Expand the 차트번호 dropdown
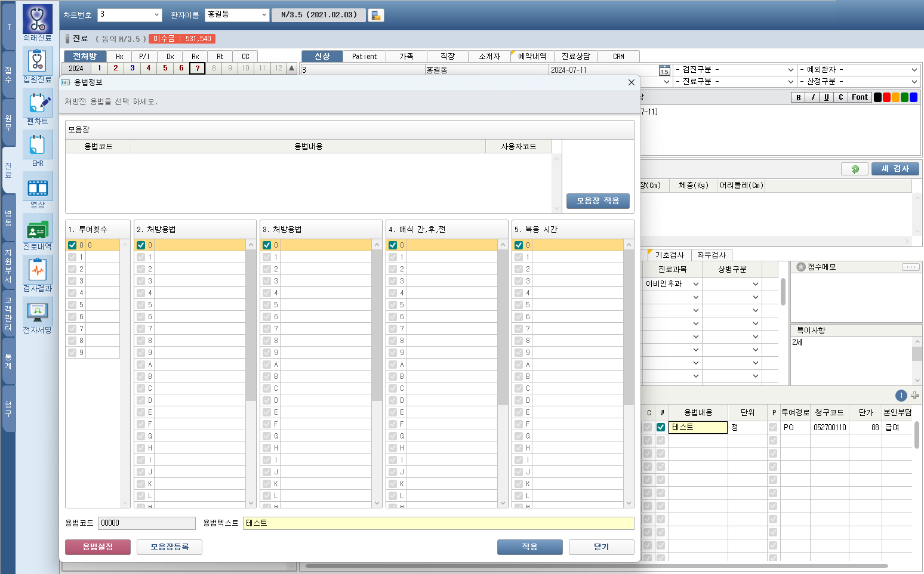Image resolution: width=924 pixels, height=574 pixels. point(157,15)
